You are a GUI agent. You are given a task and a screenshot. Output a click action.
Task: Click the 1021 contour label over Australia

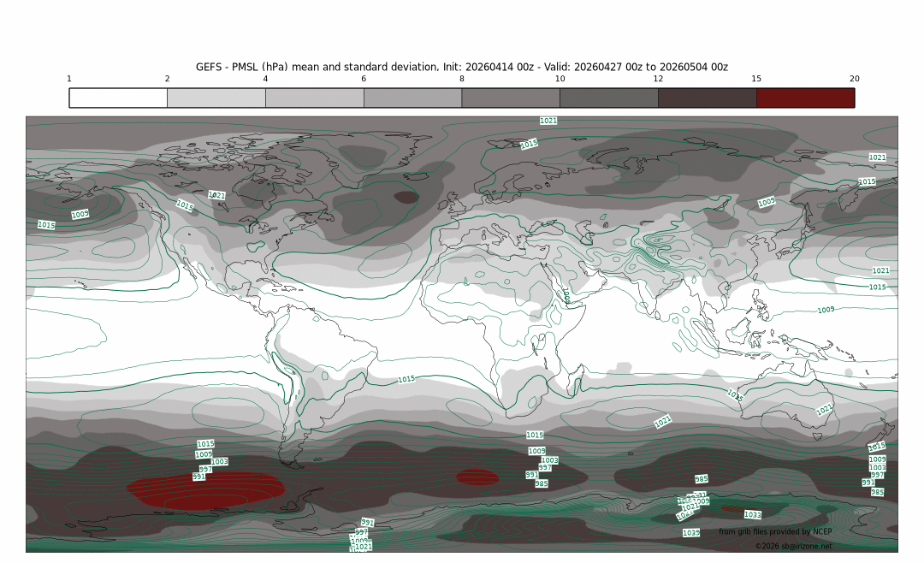[x=824, y=411]
